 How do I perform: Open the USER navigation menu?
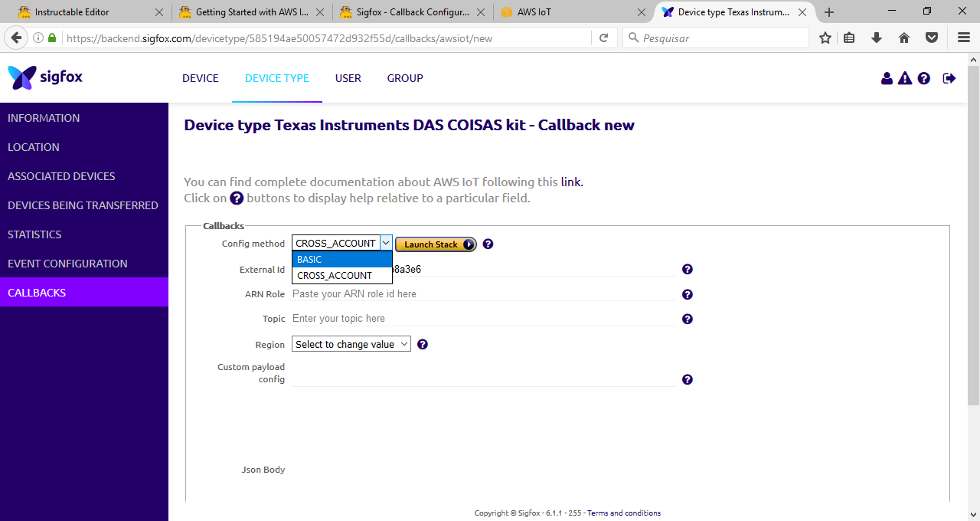pos(348,78)
